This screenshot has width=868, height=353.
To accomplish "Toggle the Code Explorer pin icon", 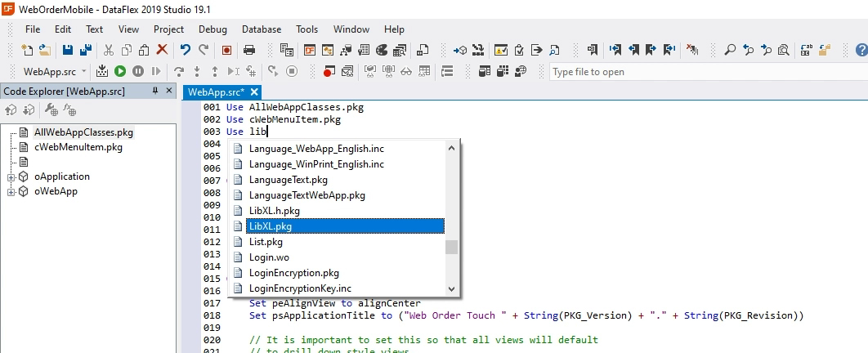I will (x=155, y=92).
